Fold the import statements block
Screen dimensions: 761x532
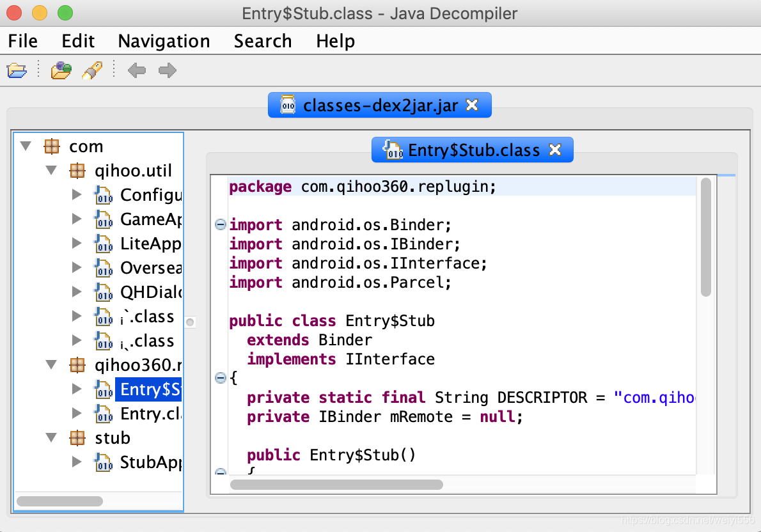click(221, 224)
